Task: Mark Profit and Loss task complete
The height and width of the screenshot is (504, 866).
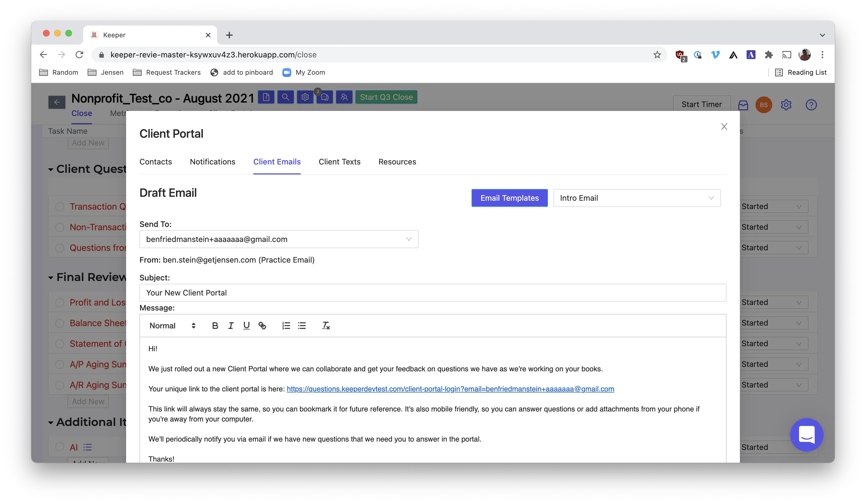Action: point(60,302)
